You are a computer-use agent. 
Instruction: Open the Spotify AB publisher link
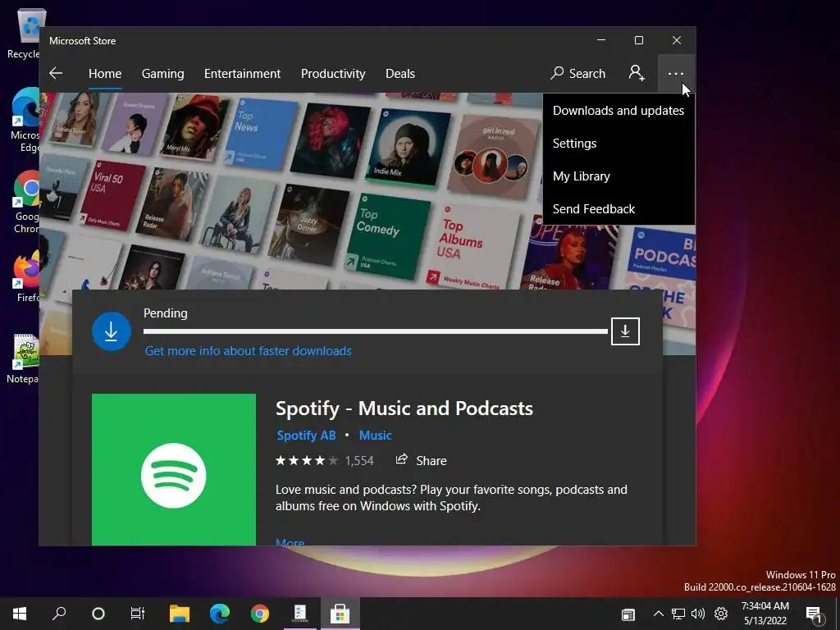tap(307, 435)
